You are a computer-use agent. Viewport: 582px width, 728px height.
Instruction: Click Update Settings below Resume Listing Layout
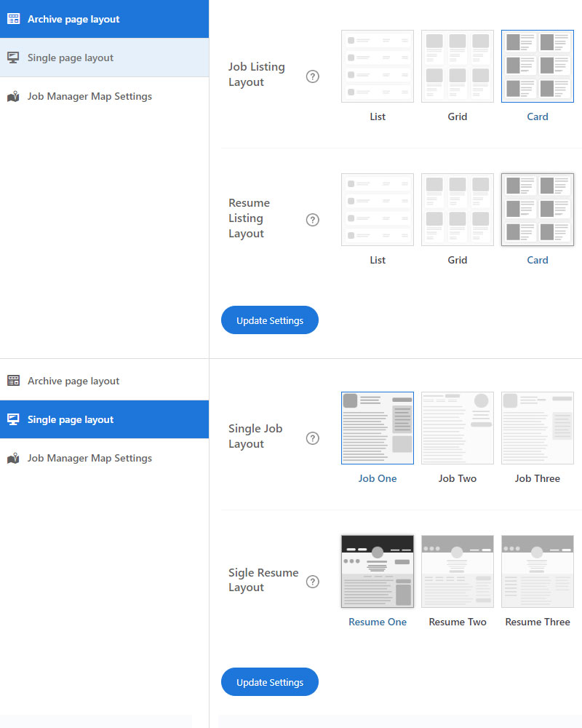coord(270,320)
